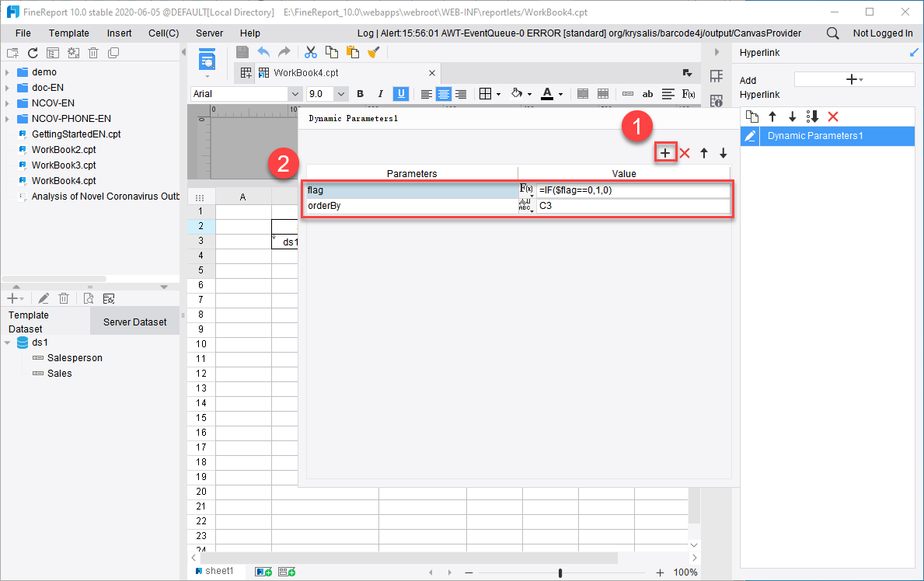Enable italic formatting in the toolbar
Screen dimensions: 924x581
(x=380, y=93)
